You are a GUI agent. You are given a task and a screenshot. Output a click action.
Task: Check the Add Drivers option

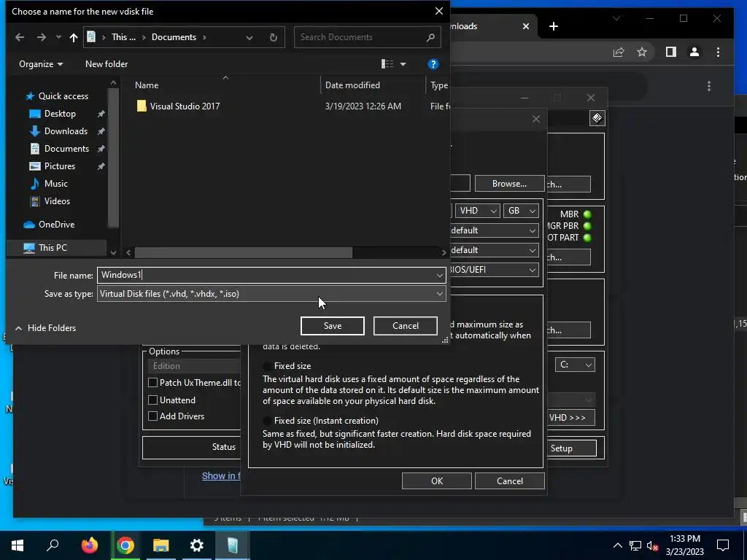(x=153, y=416)
